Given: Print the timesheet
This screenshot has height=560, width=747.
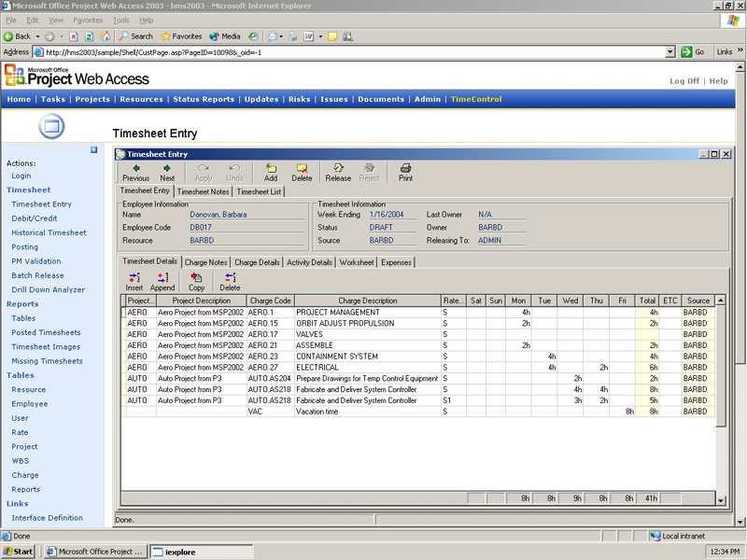Looking at the screenshot, I should (x=406, y=173).
